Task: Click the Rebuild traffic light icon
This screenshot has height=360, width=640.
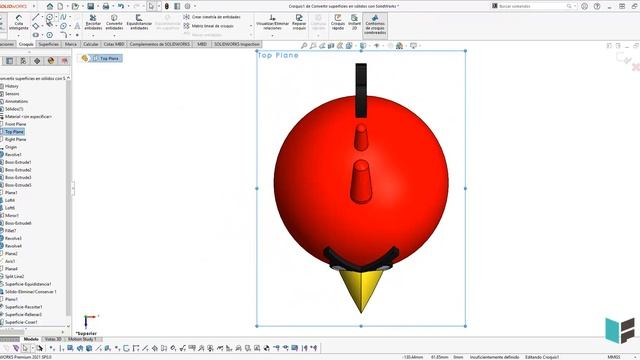Action: (x=167, y=6)
